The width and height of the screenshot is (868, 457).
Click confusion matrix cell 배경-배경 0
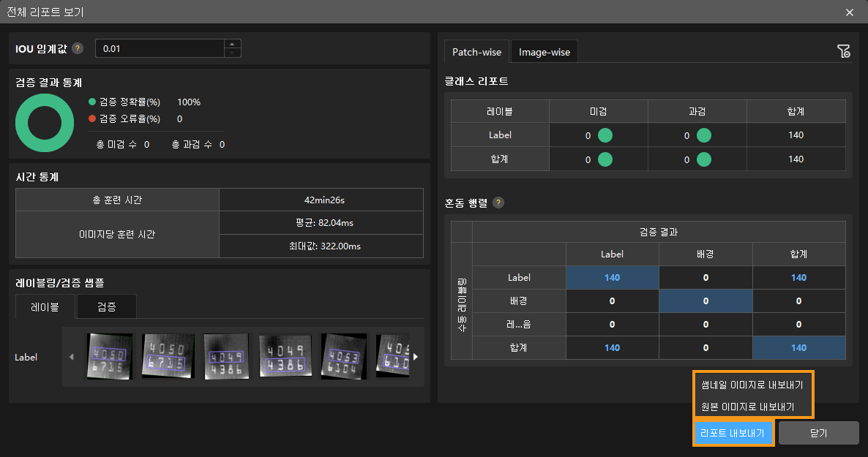pyautogui.click(x=706, y=301)
